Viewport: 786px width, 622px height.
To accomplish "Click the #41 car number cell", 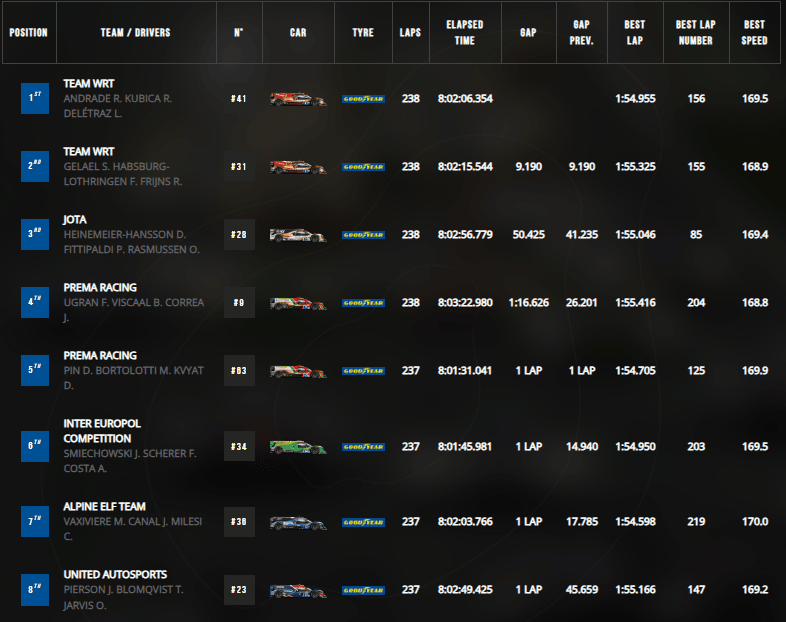I will (239, 99).
